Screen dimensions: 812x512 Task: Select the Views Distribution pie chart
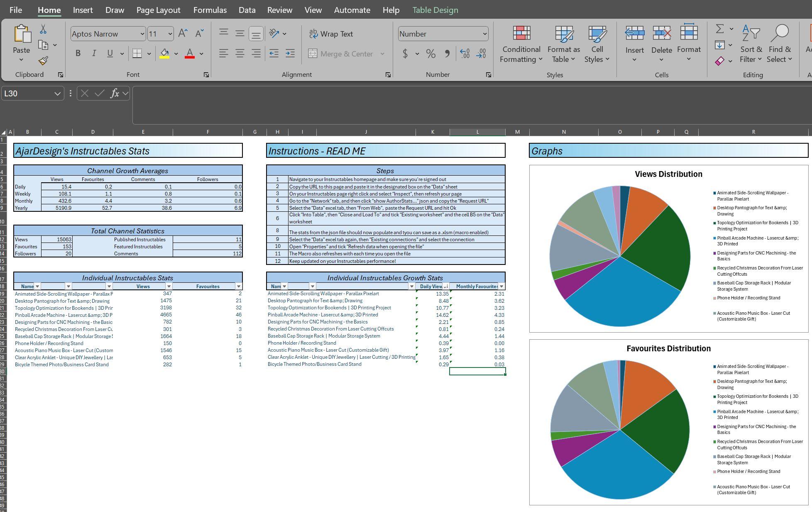tap(620, 256)
